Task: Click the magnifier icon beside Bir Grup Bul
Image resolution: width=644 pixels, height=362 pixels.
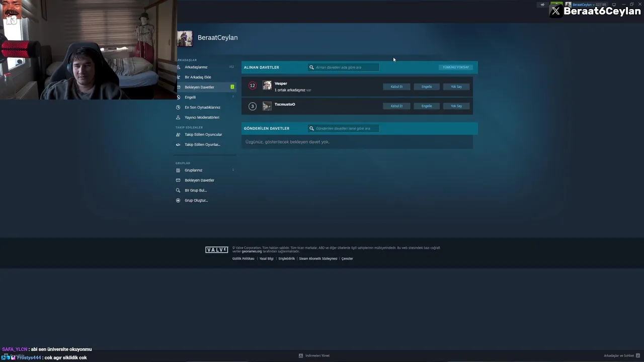Action: coord(178,190)
